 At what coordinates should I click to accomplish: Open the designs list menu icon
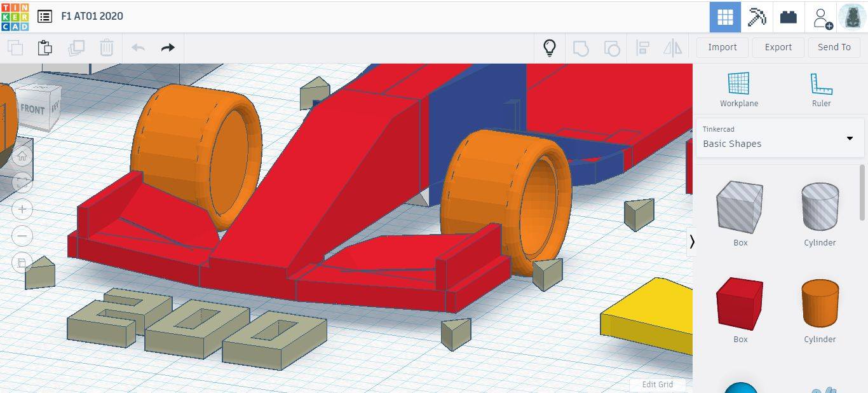44,17
